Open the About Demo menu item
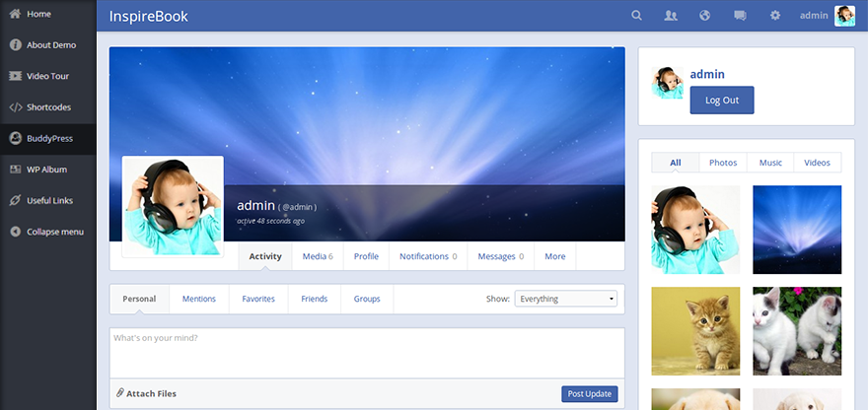This screenshot has height=410, width=868. point(48,44)
